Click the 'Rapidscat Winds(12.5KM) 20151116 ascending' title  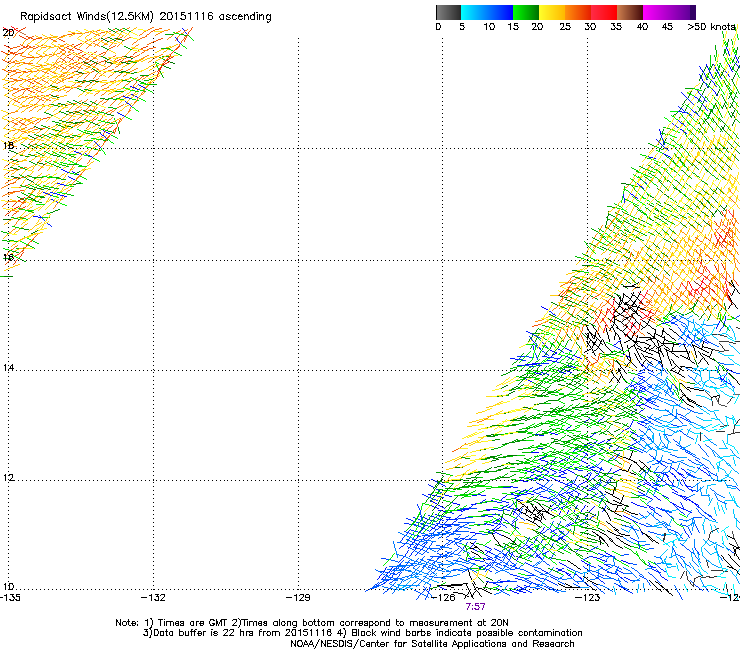tap(146, 17)
